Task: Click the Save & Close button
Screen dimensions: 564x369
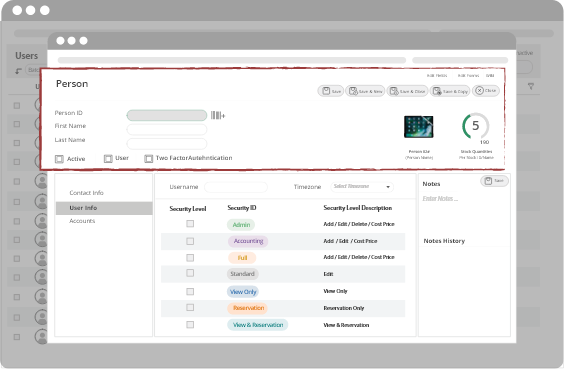Action: [407, 91]
